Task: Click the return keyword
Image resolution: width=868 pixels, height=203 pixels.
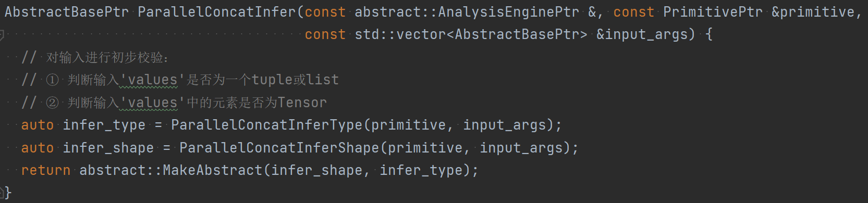Action: pos(45,170)
